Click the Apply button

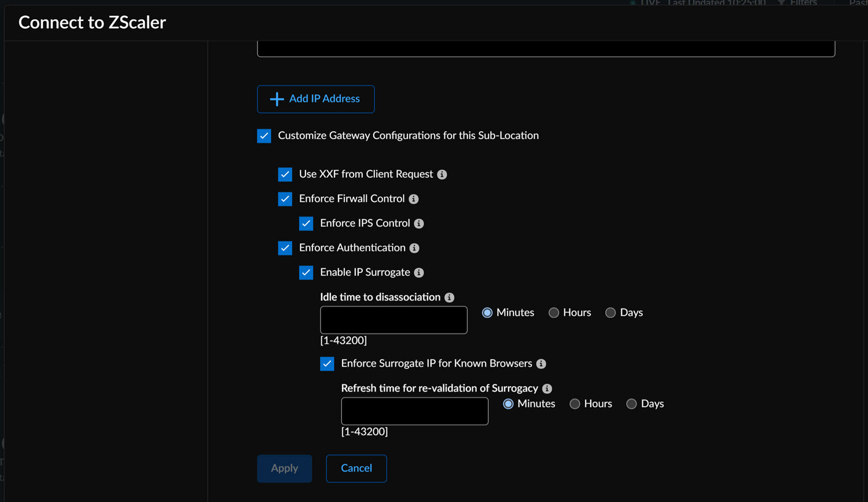click(x=284, y=468)
